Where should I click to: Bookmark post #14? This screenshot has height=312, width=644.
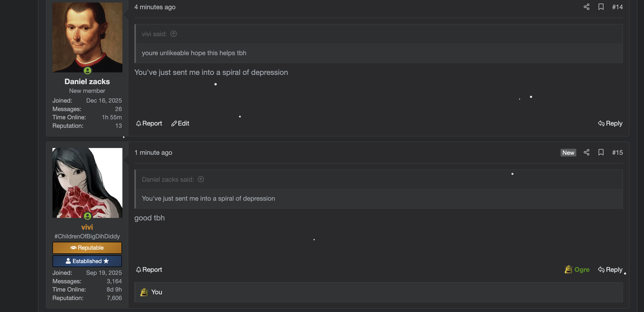(x=601, y=7)
